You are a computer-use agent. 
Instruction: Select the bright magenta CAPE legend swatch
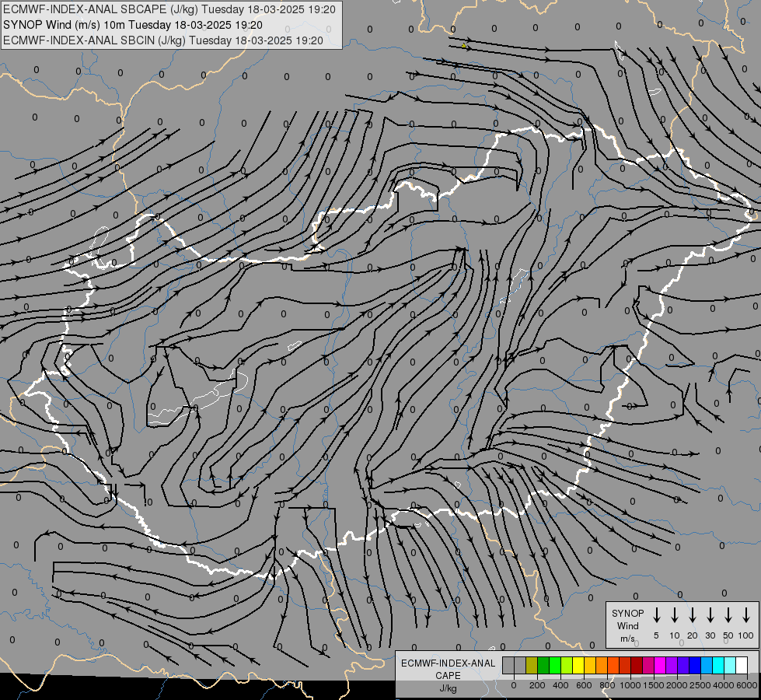660,665
